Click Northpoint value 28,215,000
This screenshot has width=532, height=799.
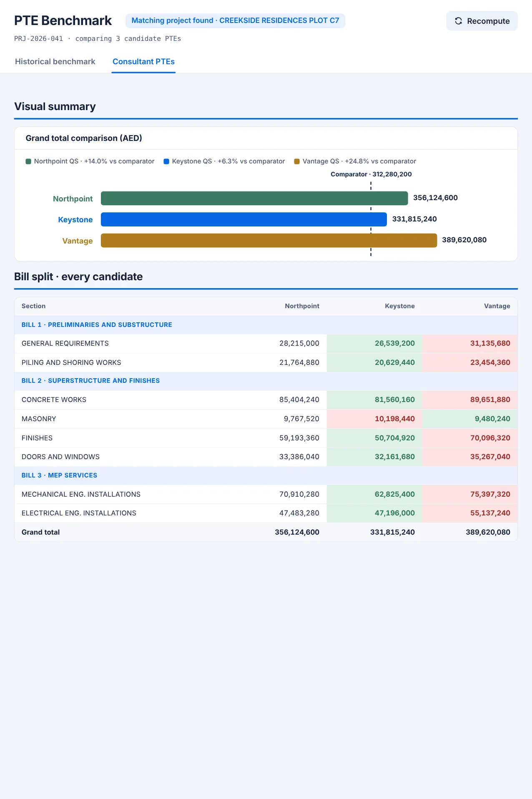tap(299, 344)
